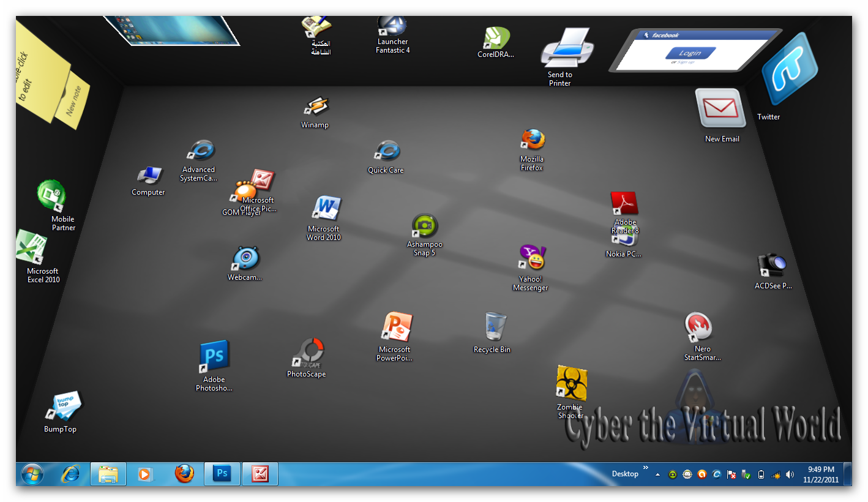Open Windows Media Player from taskbar

click(x=145, y=474)
